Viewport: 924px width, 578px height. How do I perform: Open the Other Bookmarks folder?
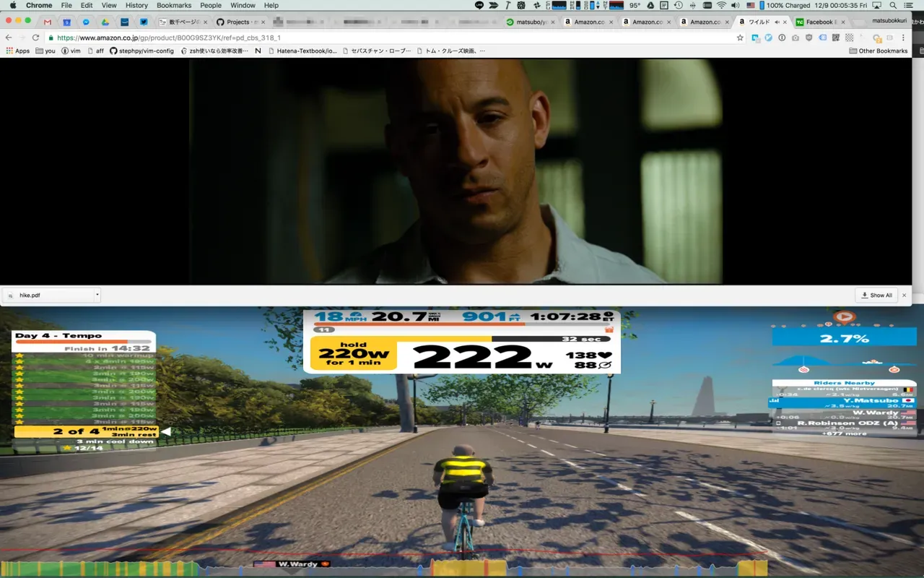[878, 51]
